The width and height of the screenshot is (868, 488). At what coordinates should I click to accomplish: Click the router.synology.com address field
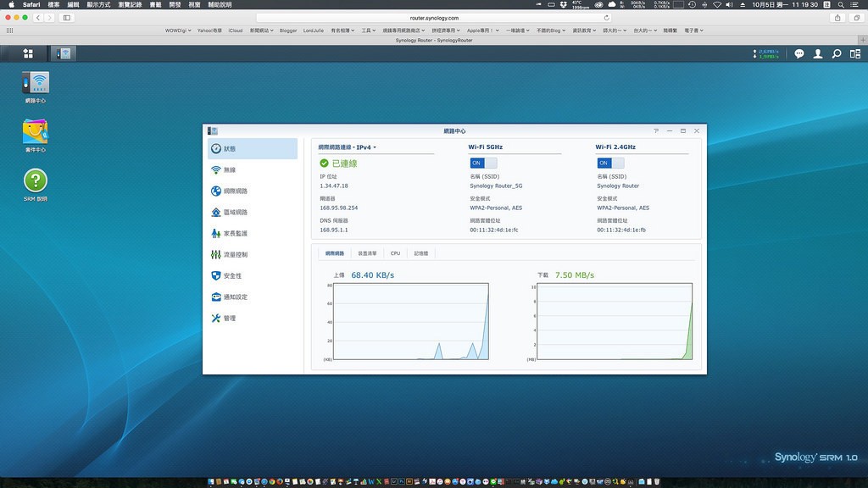click(x=434, y=18)
